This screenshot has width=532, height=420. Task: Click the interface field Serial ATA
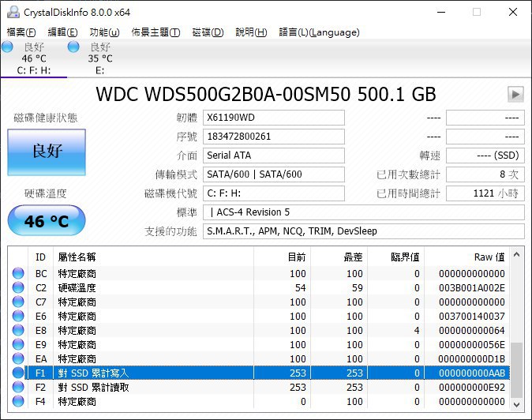point(274,156)
